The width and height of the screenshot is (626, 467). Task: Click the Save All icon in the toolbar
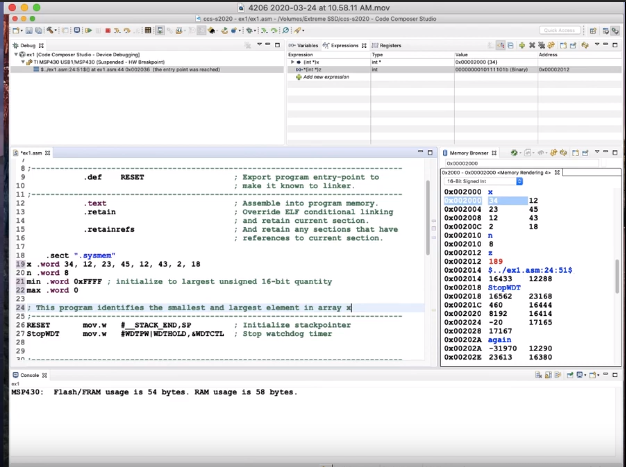coord(38,30)
